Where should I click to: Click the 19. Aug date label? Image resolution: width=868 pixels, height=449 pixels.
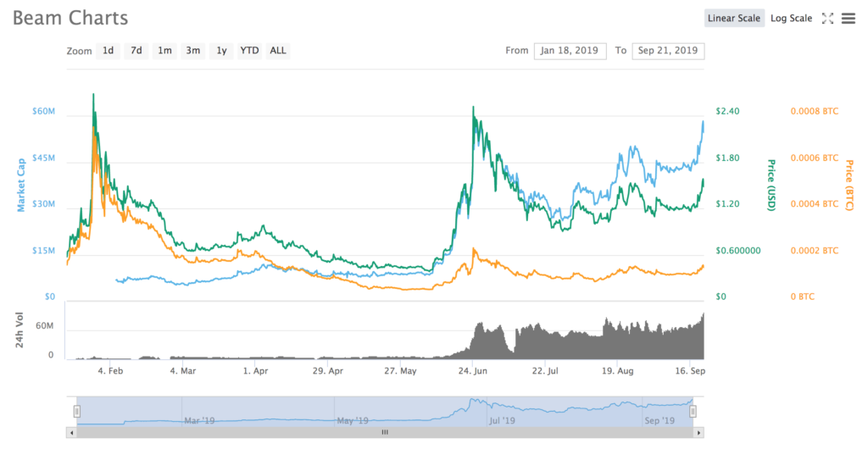[618, 371]
